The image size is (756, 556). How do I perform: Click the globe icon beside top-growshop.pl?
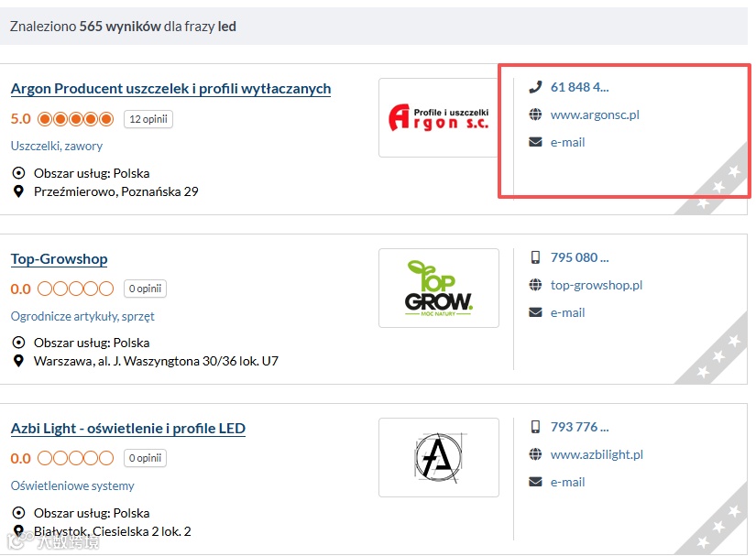tap(535, 285)
